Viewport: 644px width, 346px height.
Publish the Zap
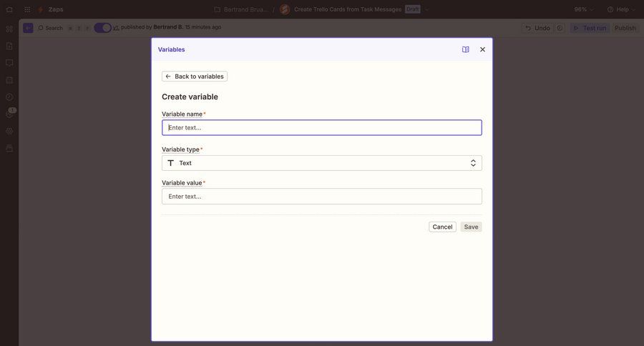coord(625,28)
